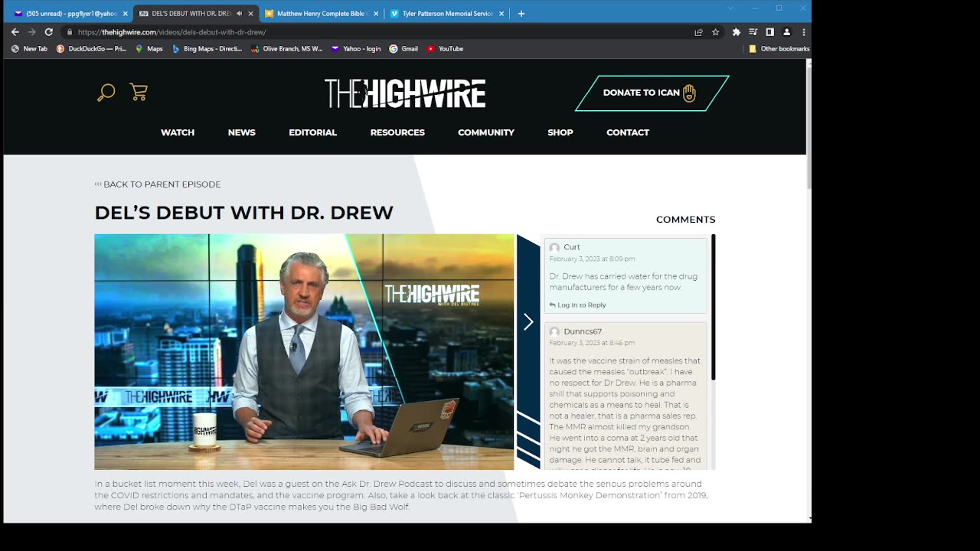The height and width of the screenshot is (551, 980).
Task: Close the Matthew Henry tab
Action: [x=375, y=14]
